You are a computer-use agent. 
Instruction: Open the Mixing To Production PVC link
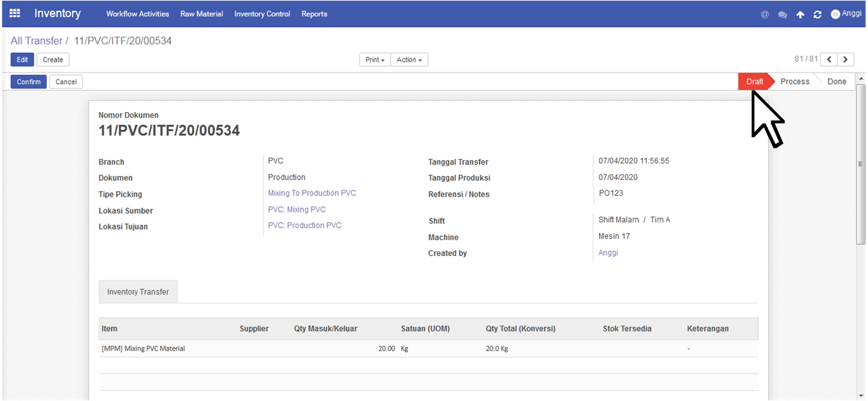coord(312,193)
